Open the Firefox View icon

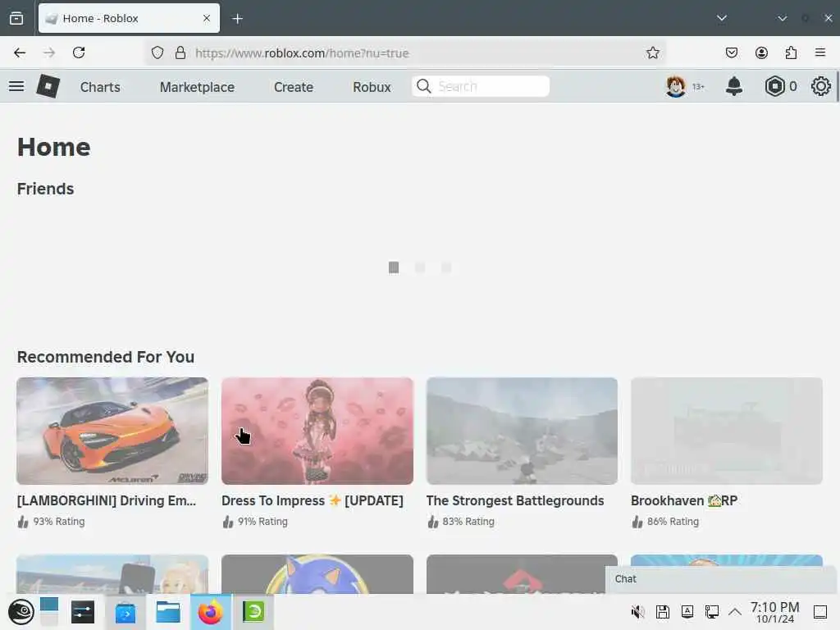pos(16,18)
